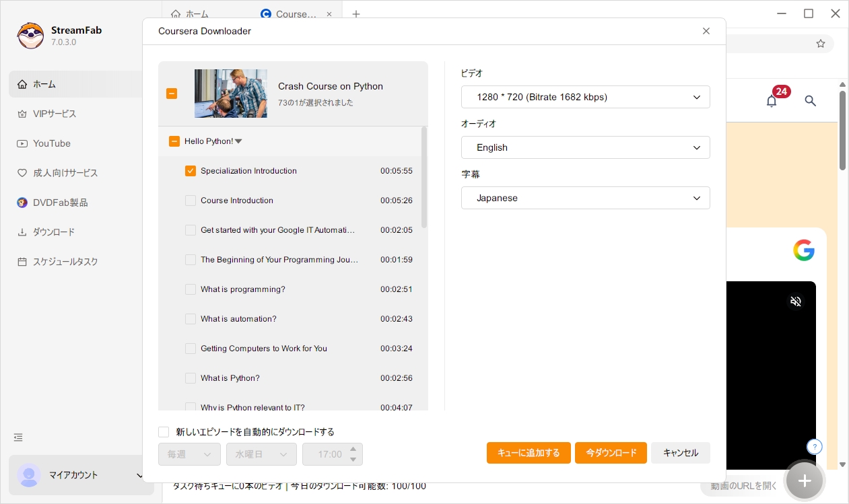Click the マイアカウント avatar icon
Image resolution: width=849 pixels, height=504 pixels.
29,475
